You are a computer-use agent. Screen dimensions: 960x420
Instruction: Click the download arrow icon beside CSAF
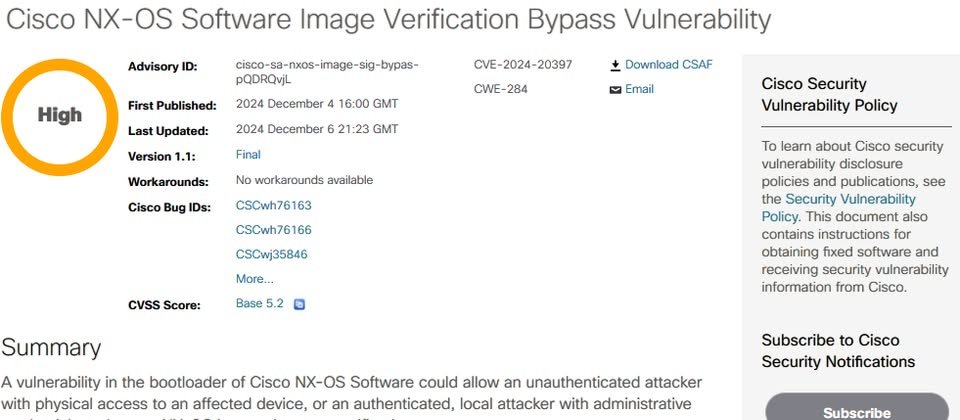pyautogui.click(x=615, y=65)
